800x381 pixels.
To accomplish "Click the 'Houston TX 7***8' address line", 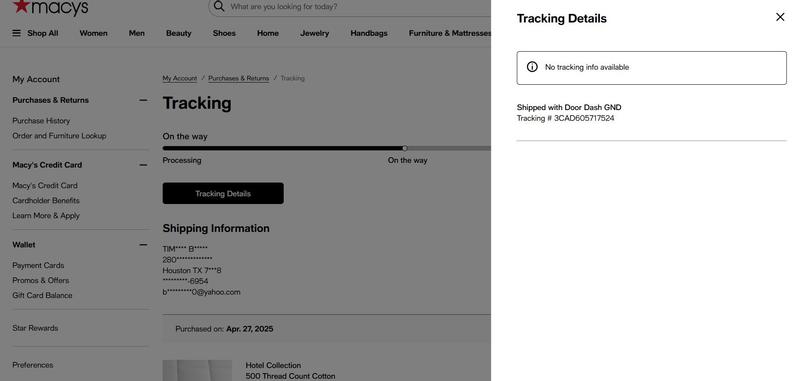I will tap(192, 270).
